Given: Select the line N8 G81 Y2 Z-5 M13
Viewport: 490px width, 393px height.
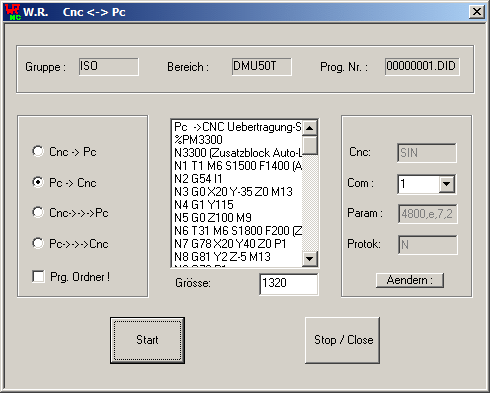Looking at the screenshot, I should click(x=237, y=257).
